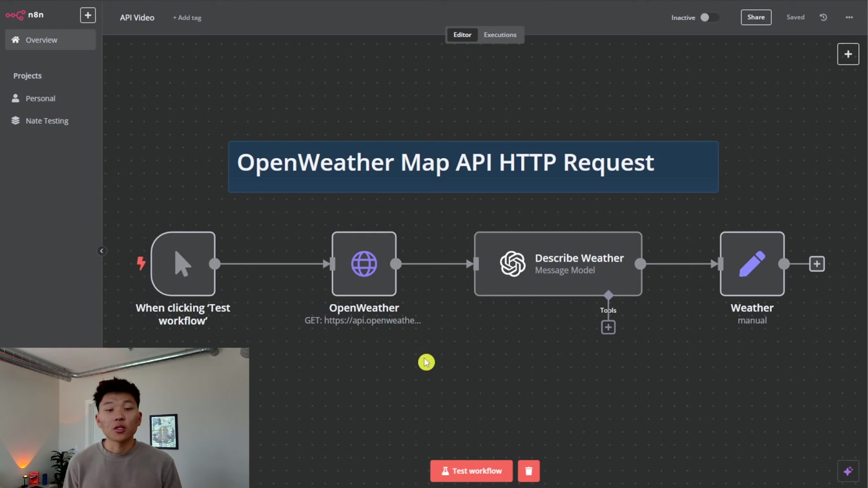Select the OpenWeather globe HTTP node
Screen dimensions: 868x488
click(364, 263)
